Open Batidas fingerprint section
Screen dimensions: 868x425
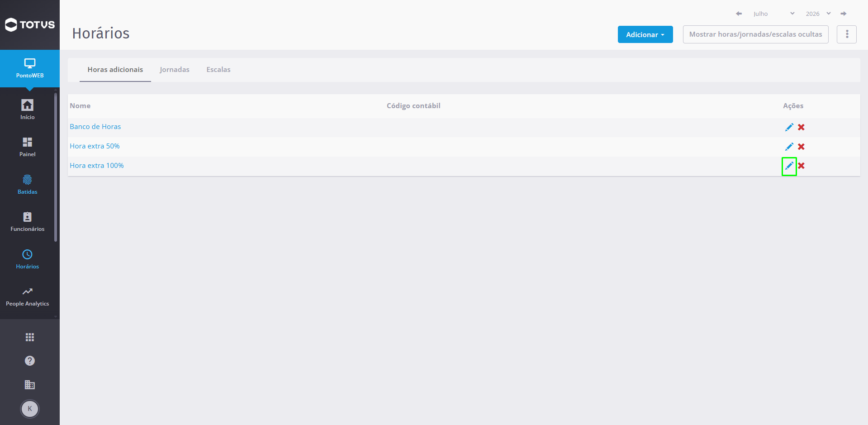(x=27, y=184)
